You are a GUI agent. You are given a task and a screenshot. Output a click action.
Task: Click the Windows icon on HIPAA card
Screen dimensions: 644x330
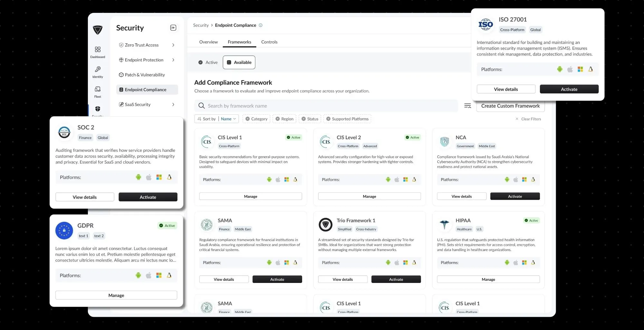pos(525,263)
